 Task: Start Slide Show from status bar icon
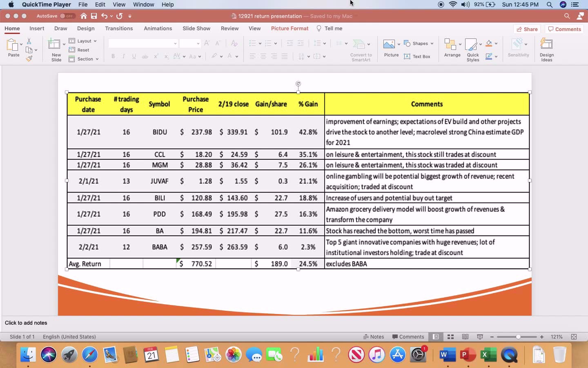point(480,337)
